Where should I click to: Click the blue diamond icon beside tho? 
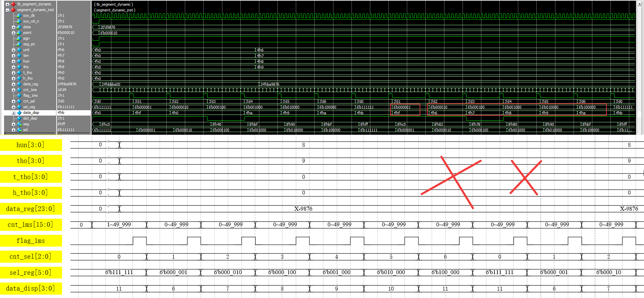[x=19, y=67]
